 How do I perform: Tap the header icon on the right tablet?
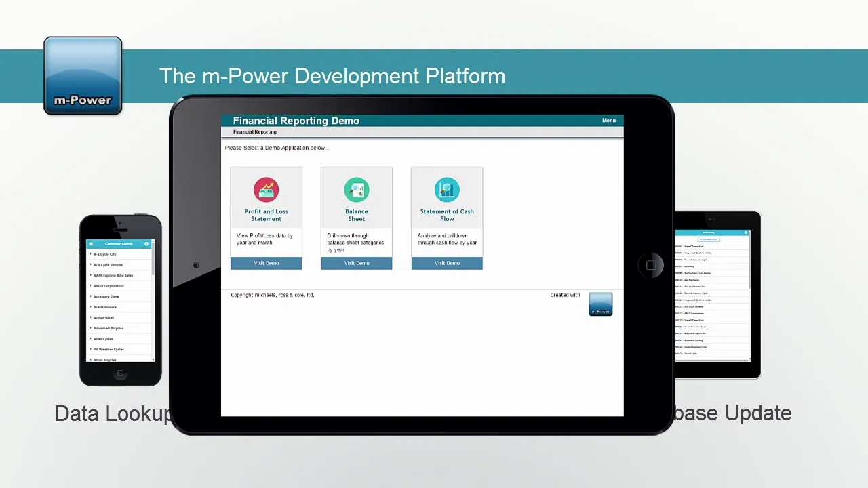coord(746,232)
